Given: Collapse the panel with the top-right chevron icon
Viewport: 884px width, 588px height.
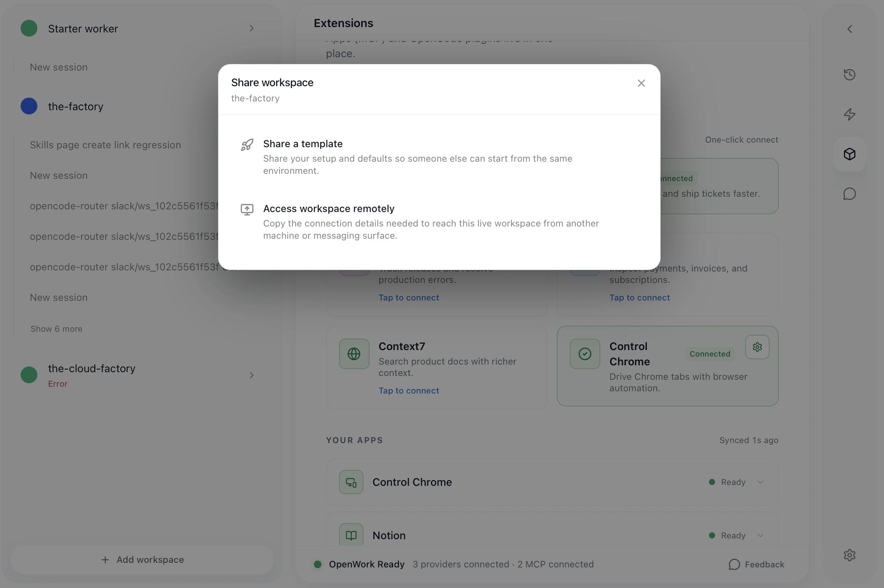Looking at the screenshot, I should click(x=850, y=29).
